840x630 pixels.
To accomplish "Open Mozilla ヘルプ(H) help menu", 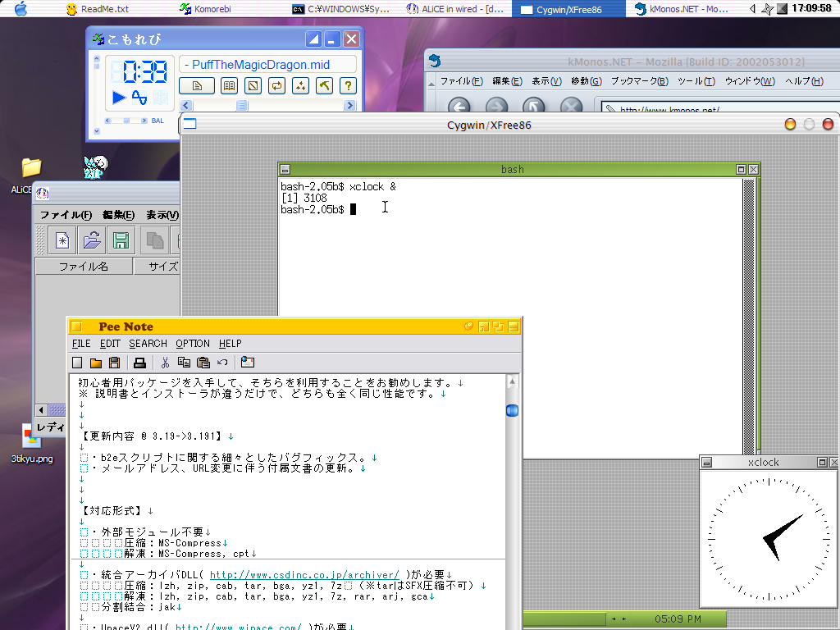I will click(804, 81).
